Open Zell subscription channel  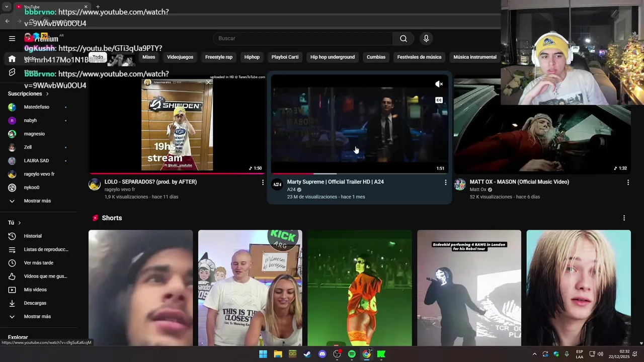tap(28, 147)
